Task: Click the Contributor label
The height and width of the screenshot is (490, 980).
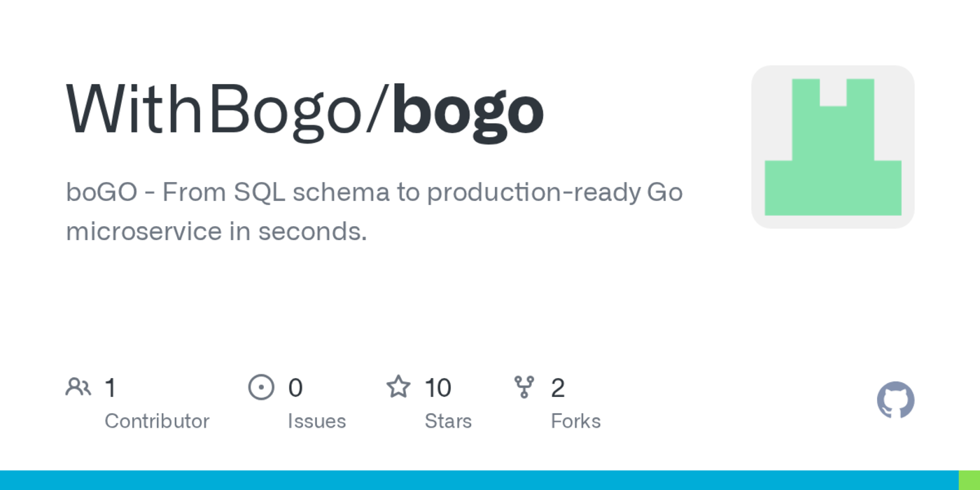Action: (157, 421)
